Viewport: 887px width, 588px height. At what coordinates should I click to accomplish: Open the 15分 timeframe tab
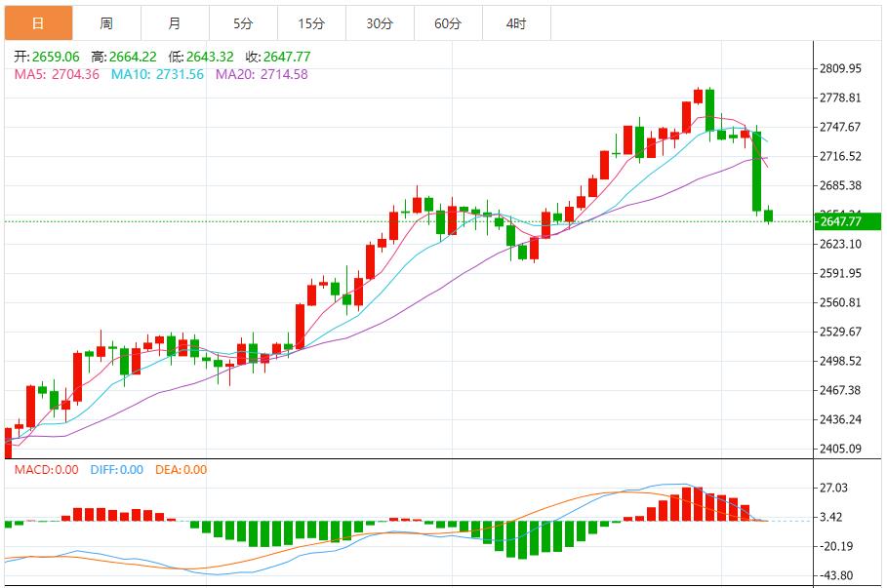311,23
